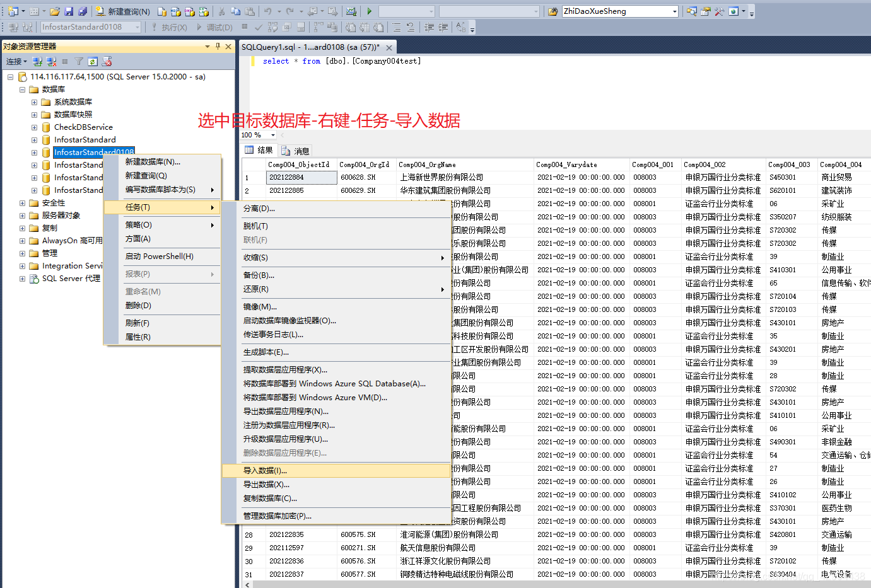
Task: Choose 启动 PowerShell(H) menu entry
Action: tap(163, 257)
